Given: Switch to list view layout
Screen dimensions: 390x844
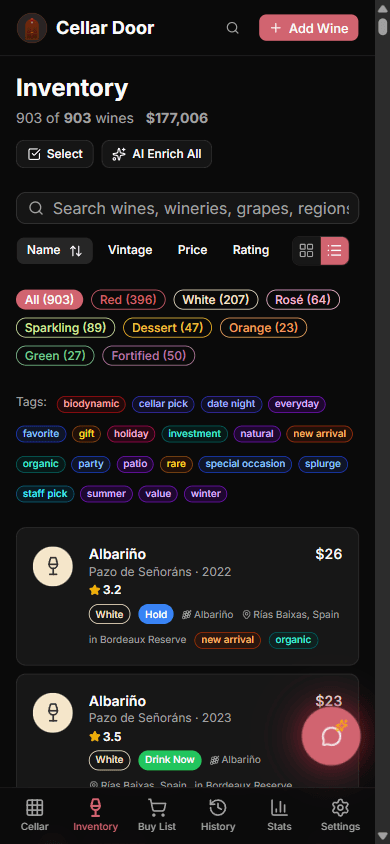Looking at the screenshot, I should point(335,250).
